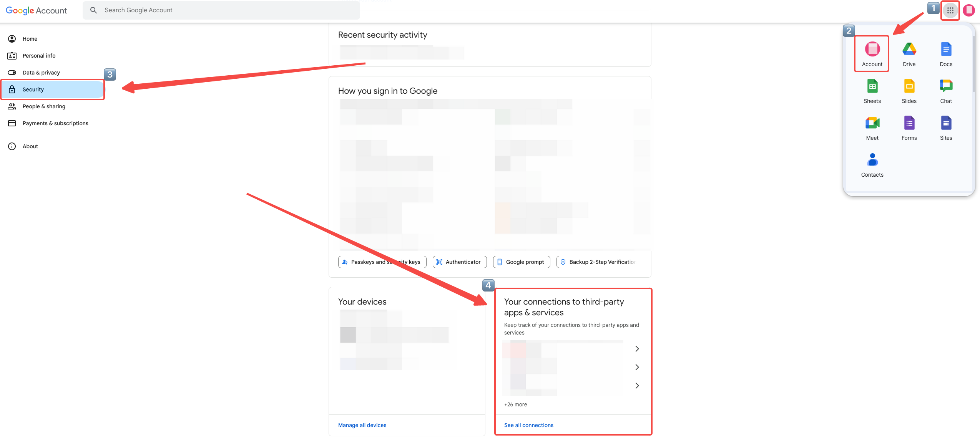Click the Authenticator chip button
This screenshot has height=444, width=980.
pyautogui.click(x=459, y=262)
